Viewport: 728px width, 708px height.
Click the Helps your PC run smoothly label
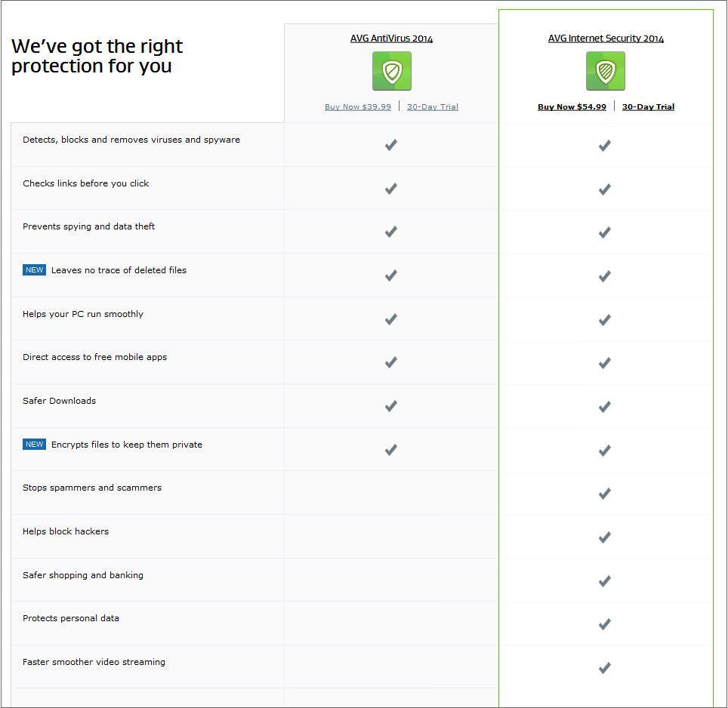pyautogui.click(x=83, y=314)
